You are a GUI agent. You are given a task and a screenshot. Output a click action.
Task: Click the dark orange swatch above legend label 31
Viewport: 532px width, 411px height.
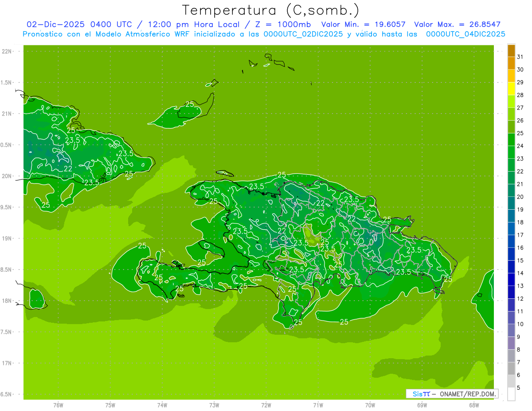511,51
